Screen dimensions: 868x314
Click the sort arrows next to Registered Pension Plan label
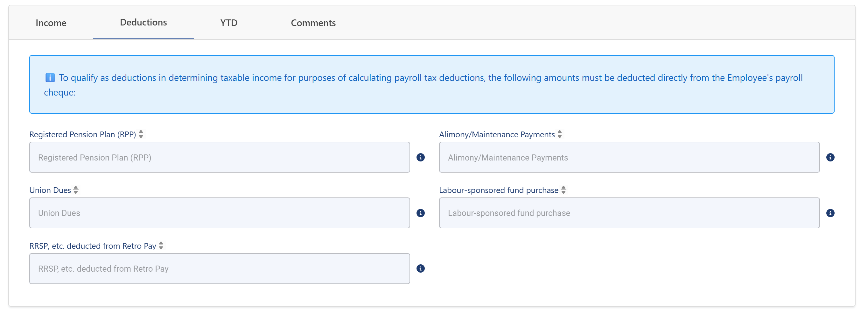(x=141, y=134)
